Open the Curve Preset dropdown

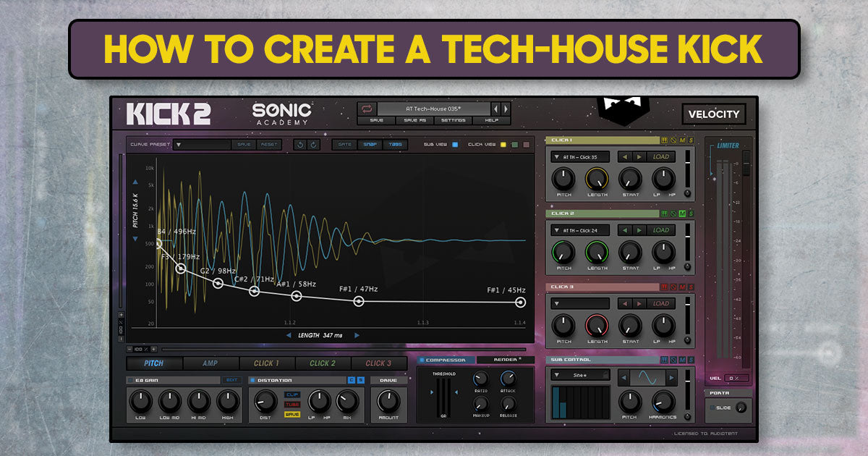(177, 145)
